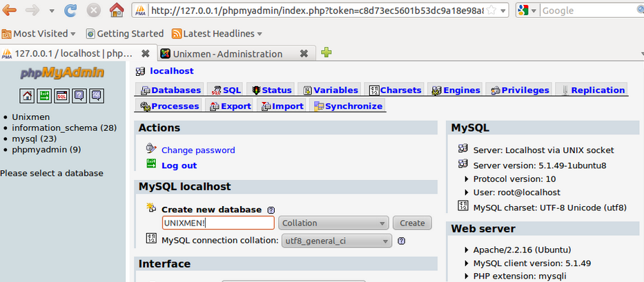The width and height of the screenshot is (644, 282).
Task: Open the Replication tab
Action: [x=592, y=90]
